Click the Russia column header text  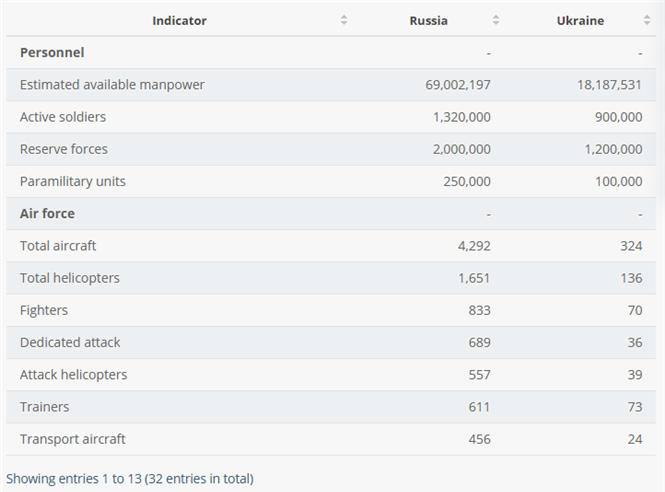[x=428, y=21]
